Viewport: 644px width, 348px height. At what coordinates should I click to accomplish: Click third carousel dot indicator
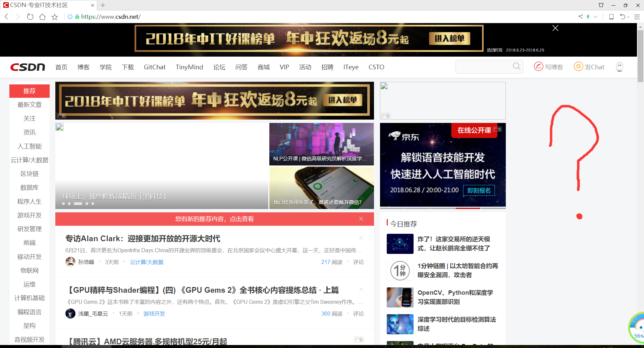(x=78, y=204)
